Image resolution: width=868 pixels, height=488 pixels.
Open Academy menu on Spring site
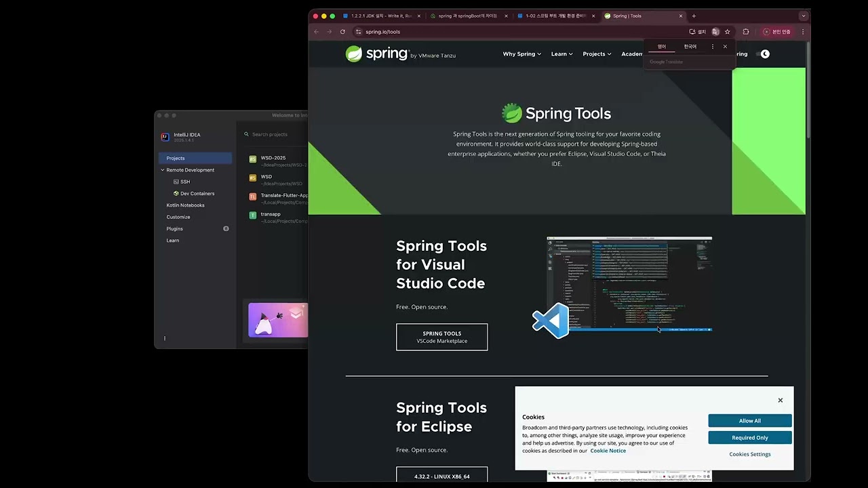pyautogui.click(x=632, y=54)
